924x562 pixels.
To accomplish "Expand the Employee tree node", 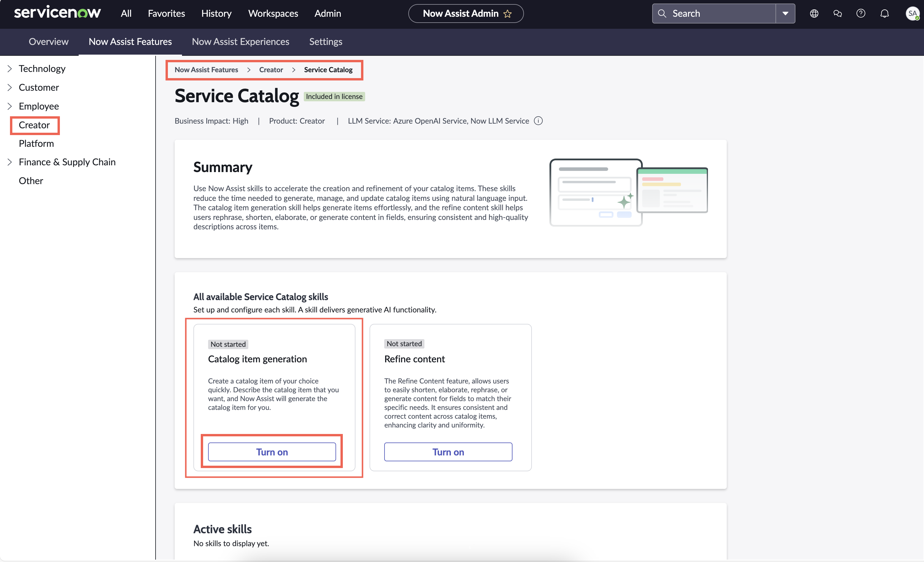I will [10, 106].
